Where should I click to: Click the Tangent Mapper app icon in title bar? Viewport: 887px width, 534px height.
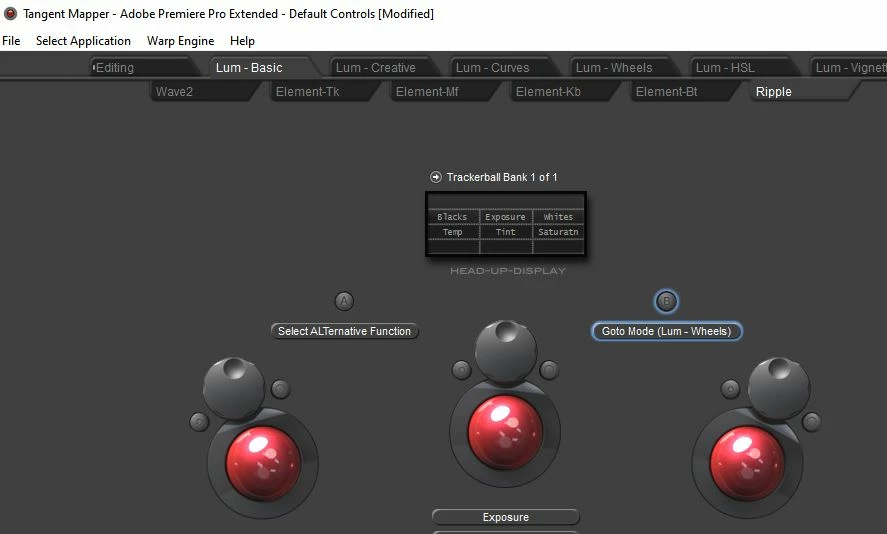pyautogui.click(x=10, y=14)
